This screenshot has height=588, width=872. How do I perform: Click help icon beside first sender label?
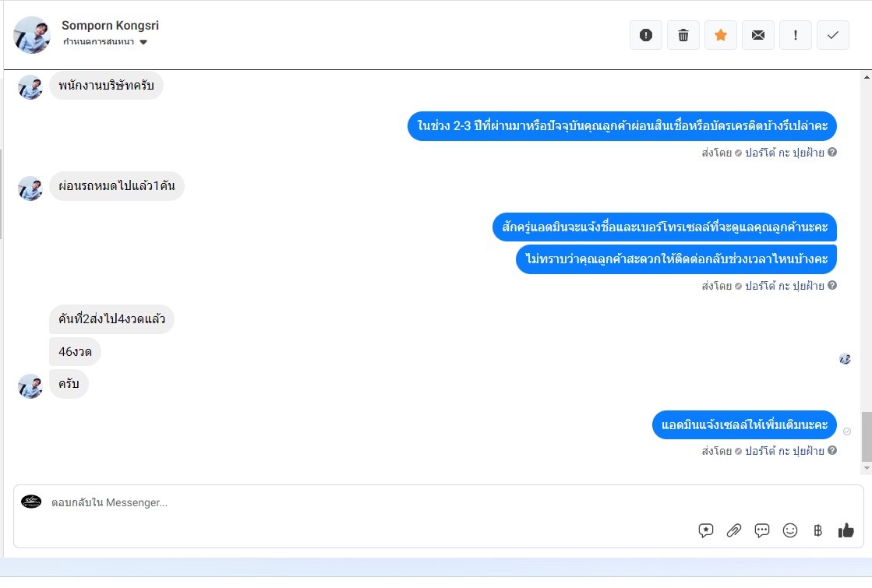coord(832,152)
